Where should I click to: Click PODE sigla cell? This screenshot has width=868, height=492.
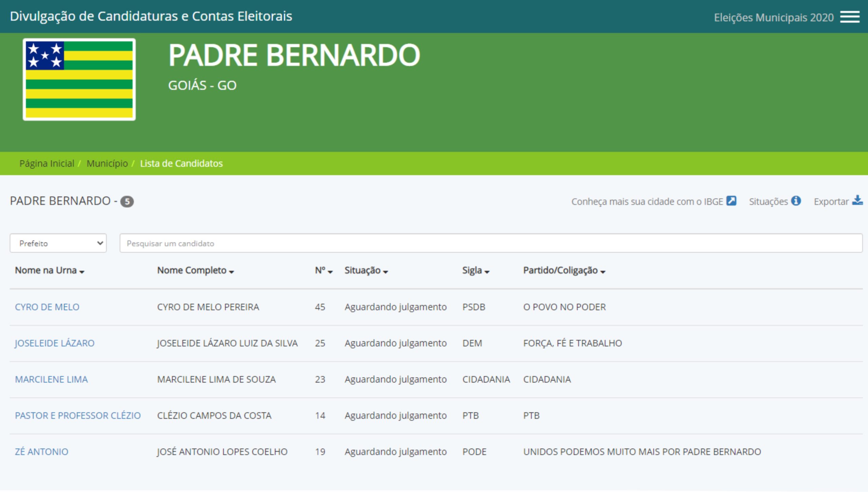pos(474,452)
